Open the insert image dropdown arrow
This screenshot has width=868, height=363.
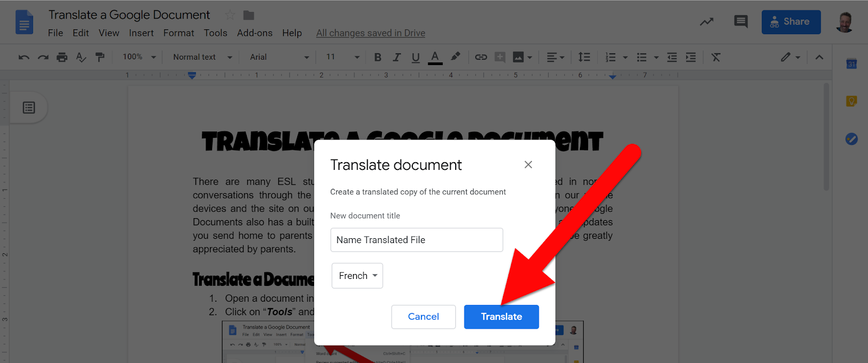pos(530,57)
